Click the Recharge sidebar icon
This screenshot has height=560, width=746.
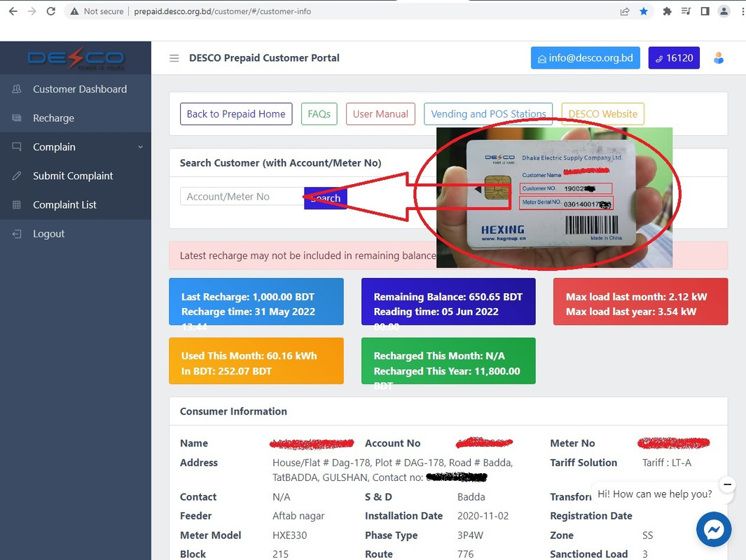[x=17, y=118]
